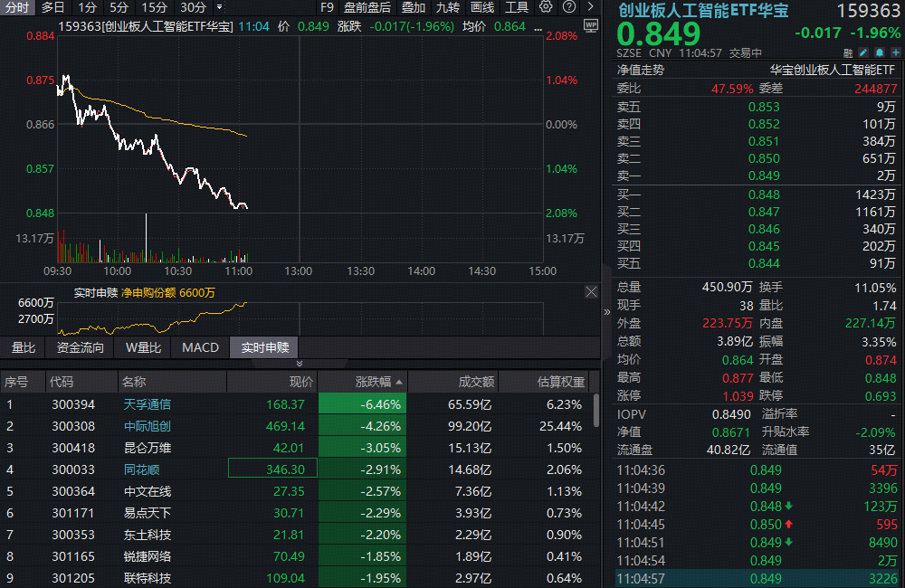Switch to the 多日 chart tab
Image resolution: width=905 pixels, height=588 pixels.
pos(52,7)
